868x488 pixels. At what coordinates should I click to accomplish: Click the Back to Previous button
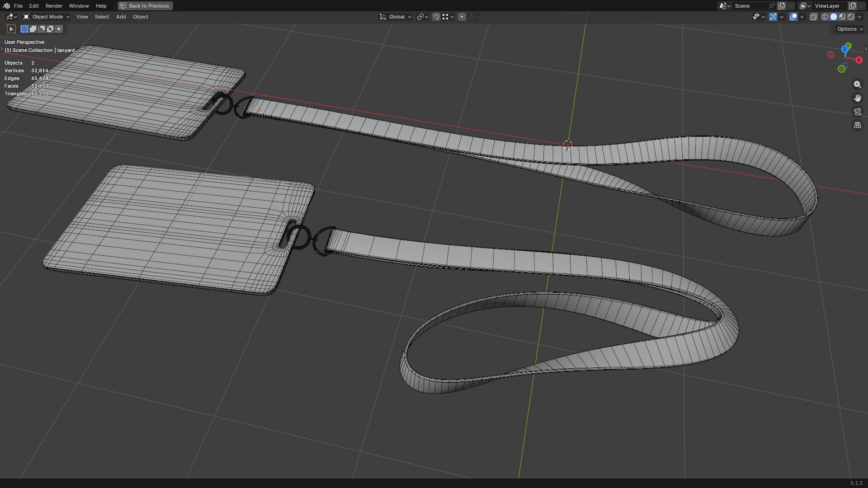pos(145,6)
